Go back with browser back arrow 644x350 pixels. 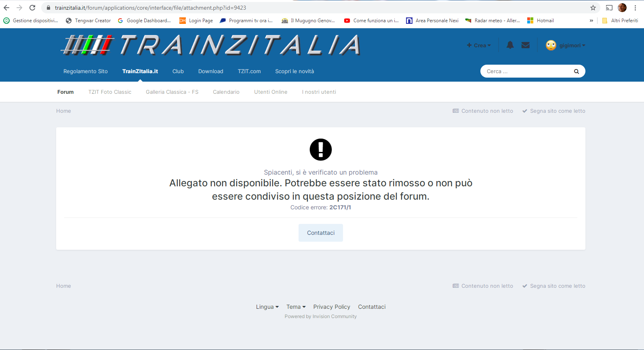coord(6,8)
